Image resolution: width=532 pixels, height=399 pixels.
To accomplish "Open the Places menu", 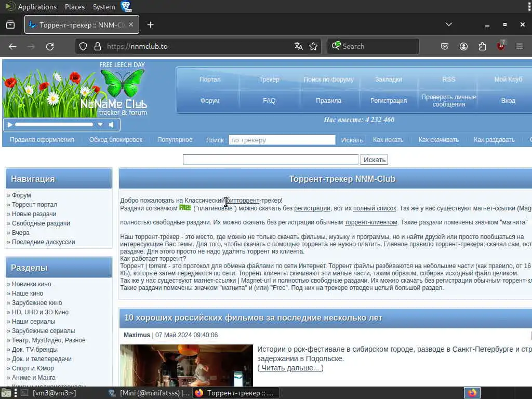I will pos(75,7).
